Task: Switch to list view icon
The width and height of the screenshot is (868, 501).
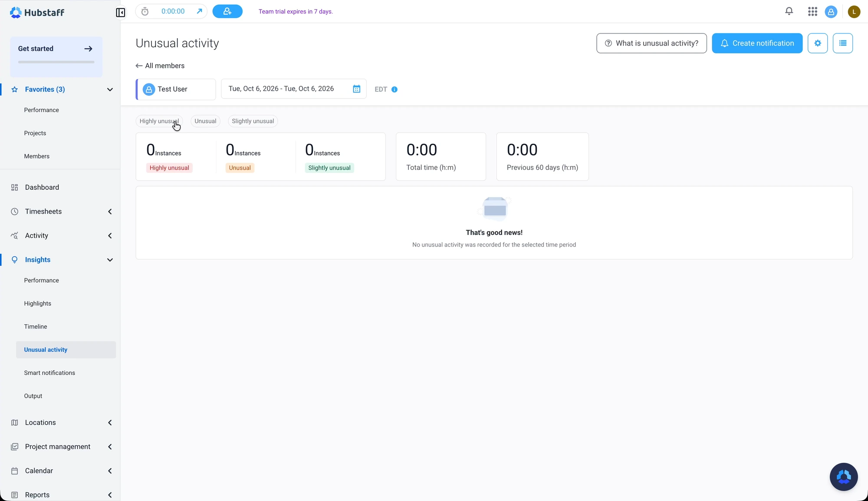Action: click(843, 43)
